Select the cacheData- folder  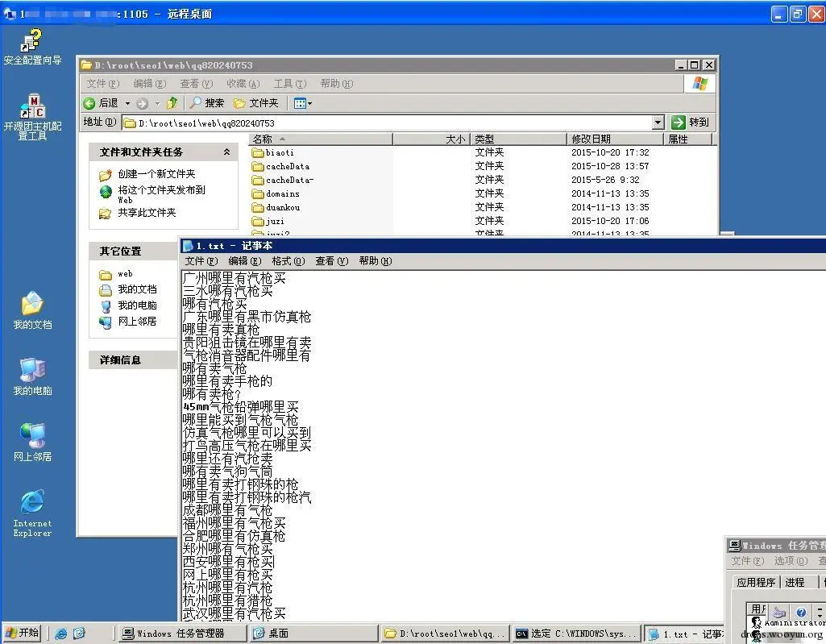coord(282,181)
